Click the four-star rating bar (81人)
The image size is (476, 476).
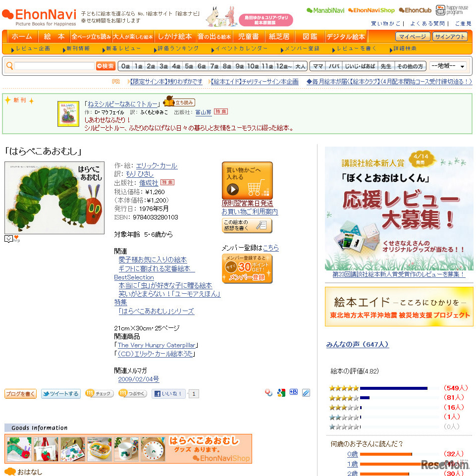click(365, 398)
